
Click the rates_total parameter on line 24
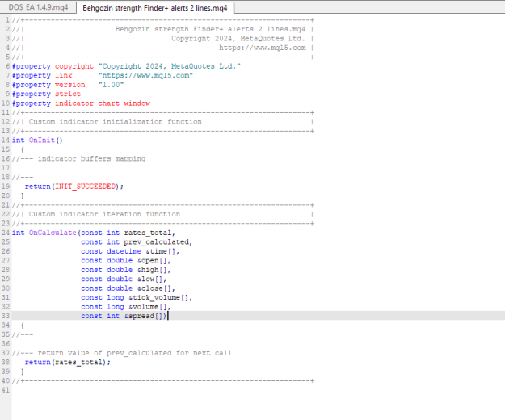click(148, 233)
